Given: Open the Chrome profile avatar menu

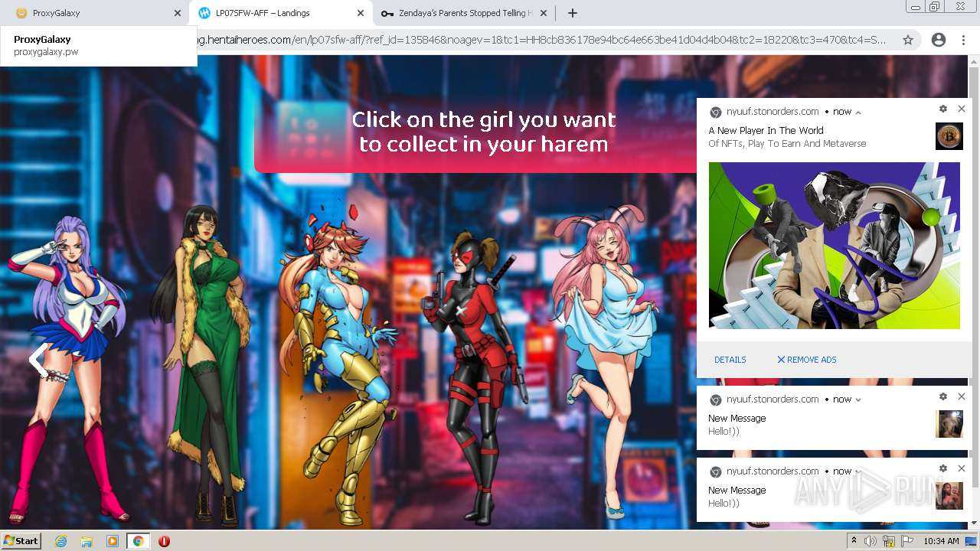Looking at the screenshot, I should [x=939, y=40].
